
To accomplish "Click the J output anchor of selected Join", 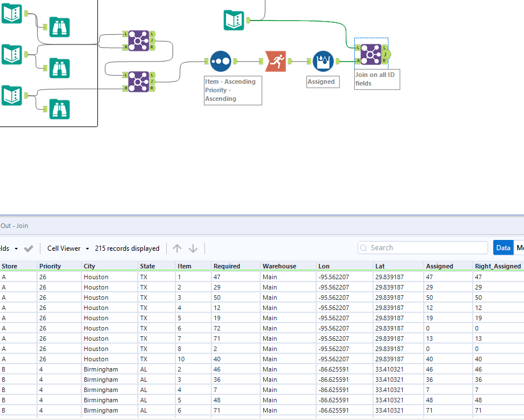I will tap(387, 54).
